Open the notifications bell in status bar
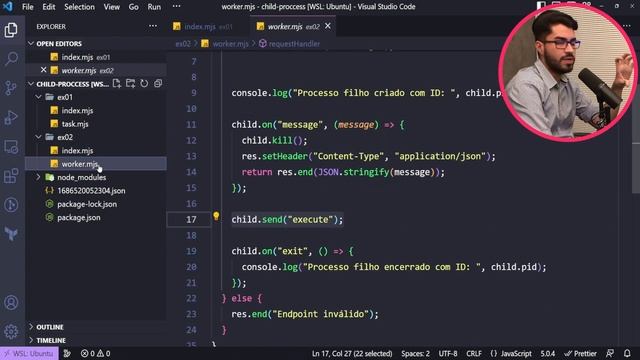 point(627,353)
